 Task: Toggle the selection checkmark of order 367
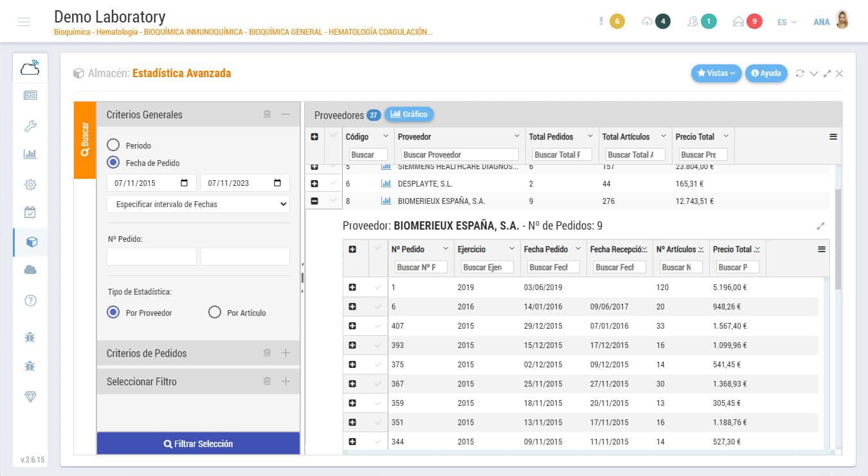(x=377, y=384)
